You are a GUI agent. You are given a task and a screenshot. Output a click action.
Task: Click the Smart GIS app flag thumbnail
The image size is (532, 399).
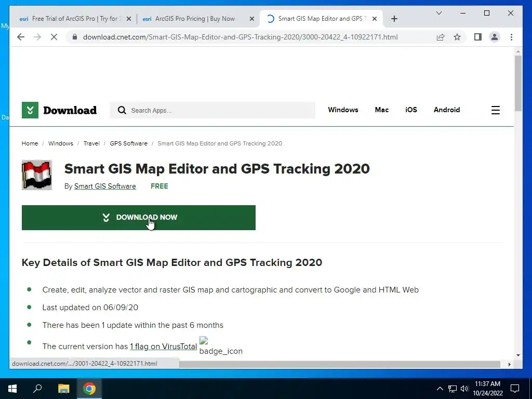[x=37, y=175]
